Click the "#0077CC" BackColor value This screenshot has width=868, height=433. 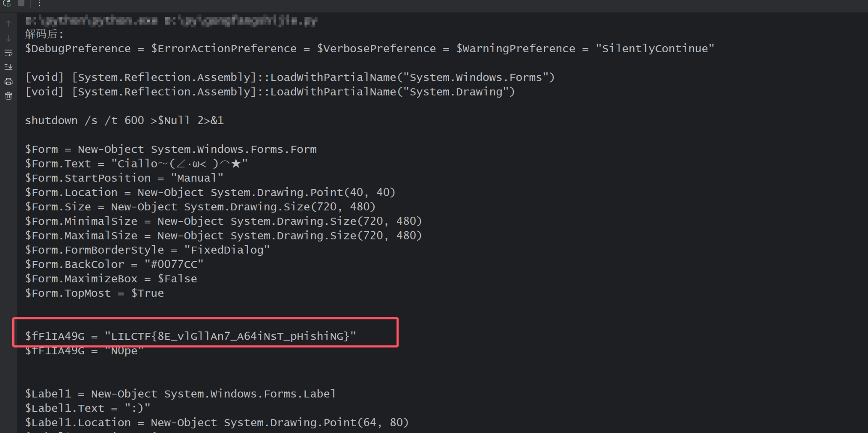173,264
